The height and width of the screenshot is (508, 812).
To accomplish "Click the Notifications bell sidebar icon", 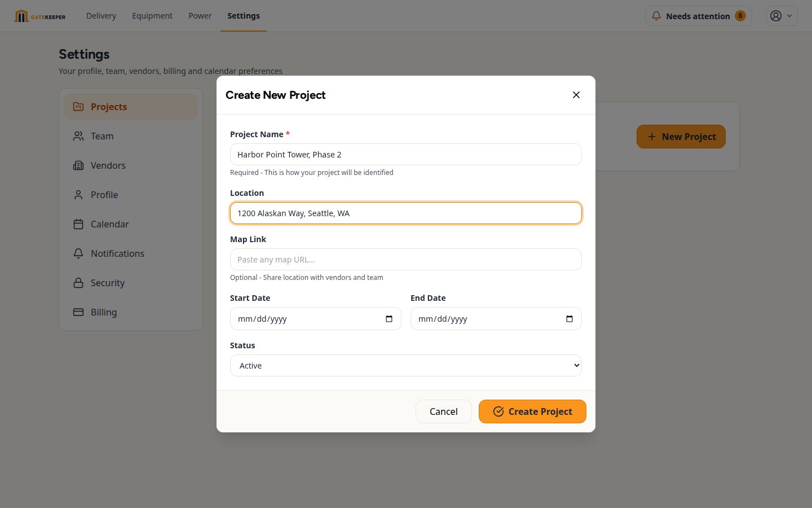I will pyautogui.click(x=78, y=253).
